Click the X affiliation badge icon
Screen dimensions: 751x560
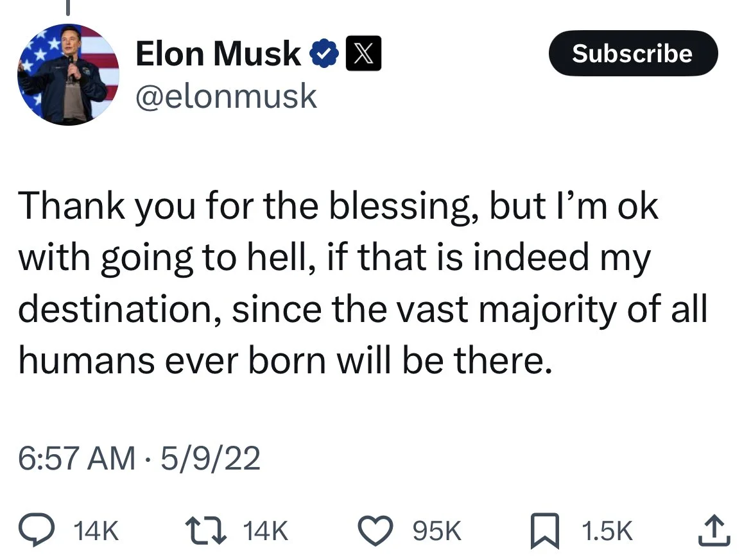(363, 54)
